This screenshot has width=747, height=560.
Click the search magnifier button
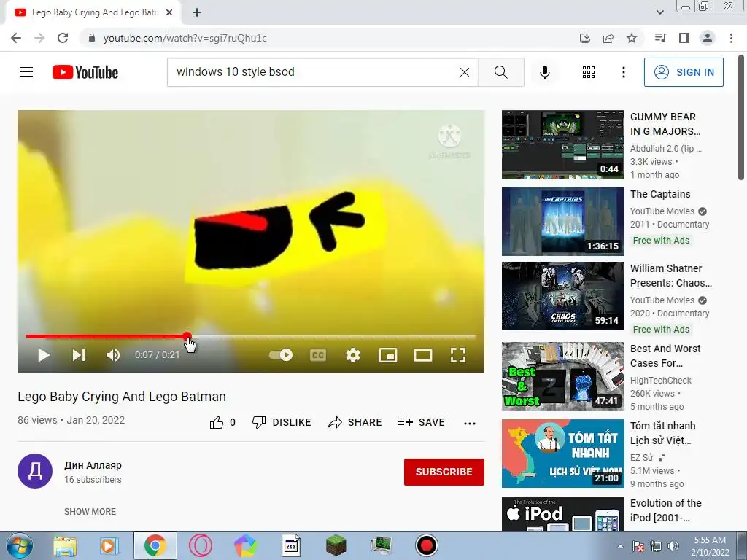click(500, 72)
